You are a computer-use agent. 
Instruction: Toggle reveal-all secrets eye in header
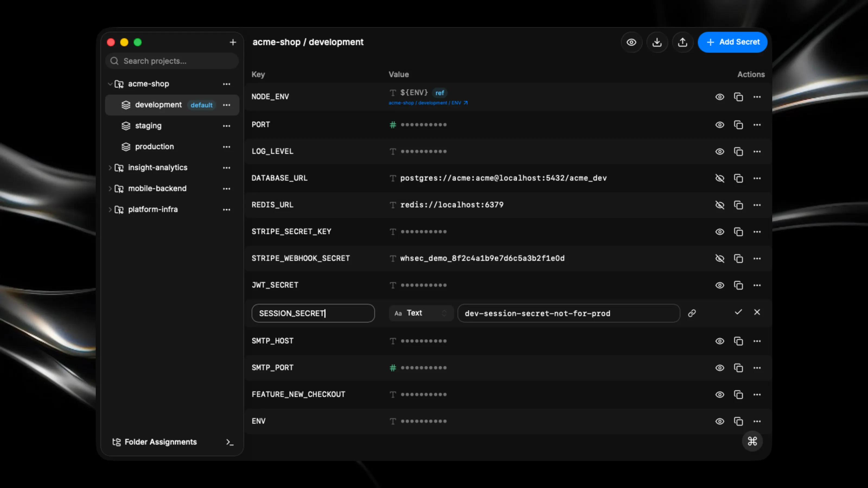click(631, 43)
